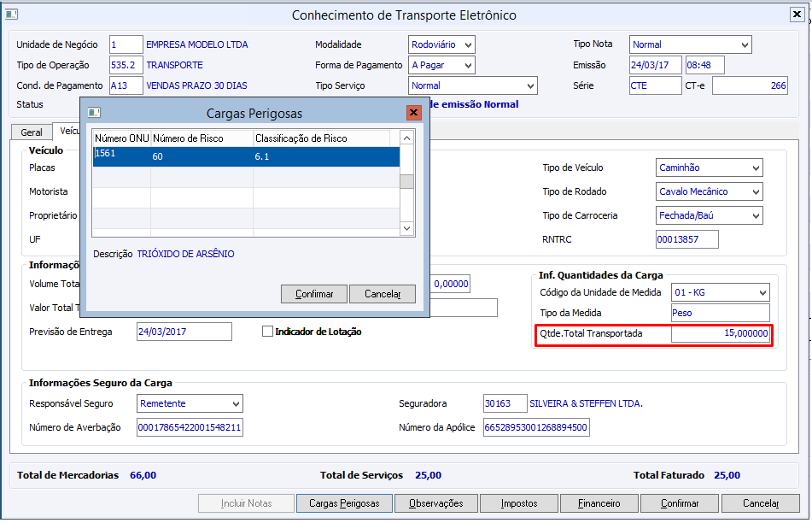Click the Cargas Perigosas dialog title icon
This screenshot has height=523, width=812.
click(94, 113)
